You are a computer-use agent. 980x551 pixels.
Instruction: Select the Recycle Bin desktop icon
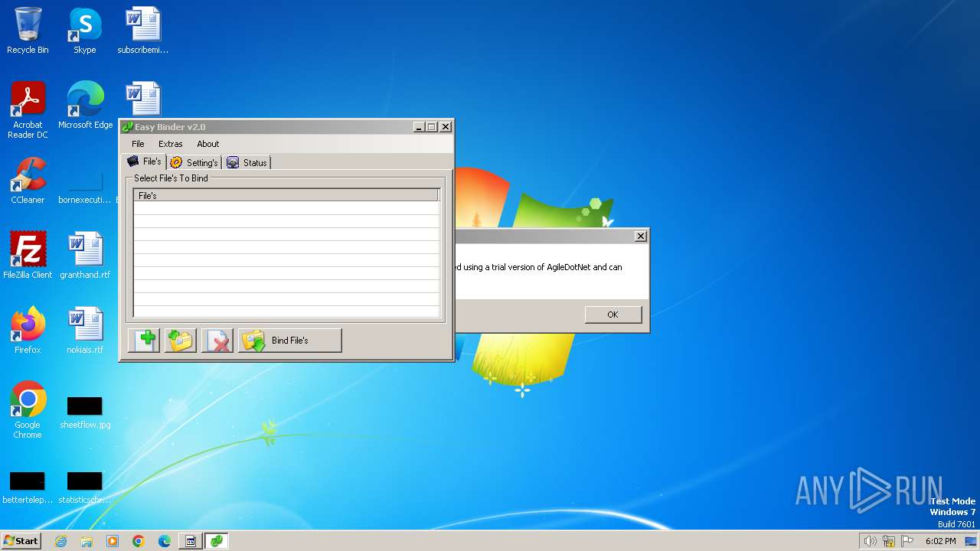(28, 31)
